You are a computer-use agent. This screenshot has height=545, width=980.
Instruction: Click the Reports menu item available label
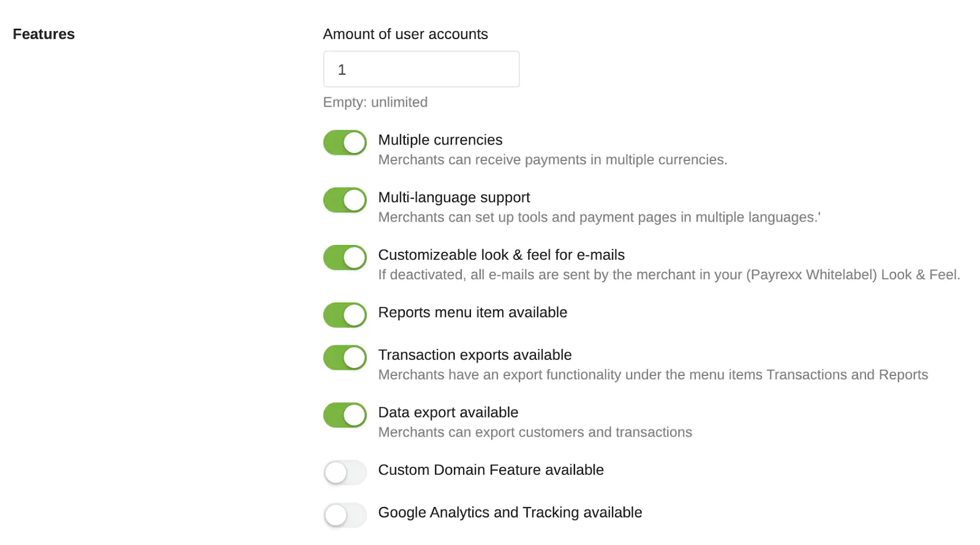pyautogui.click(x=472, y=313)
